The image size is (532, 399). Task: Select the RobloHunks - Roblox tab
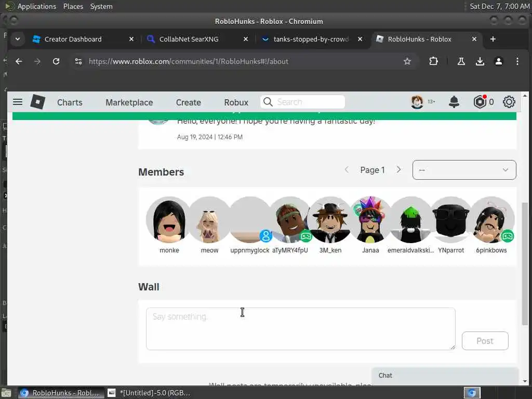[426, 39]
